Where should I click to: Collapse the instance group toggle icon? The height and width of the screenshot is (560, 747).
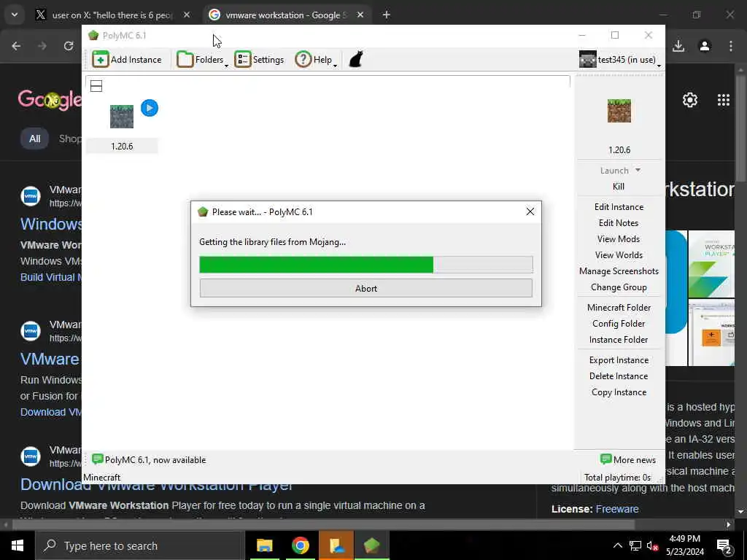[x=96, y=86]
